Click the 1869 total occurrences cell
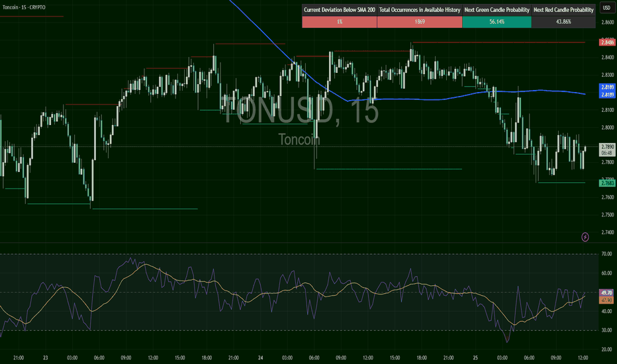The image size is (617, 364). coord(420,22)
